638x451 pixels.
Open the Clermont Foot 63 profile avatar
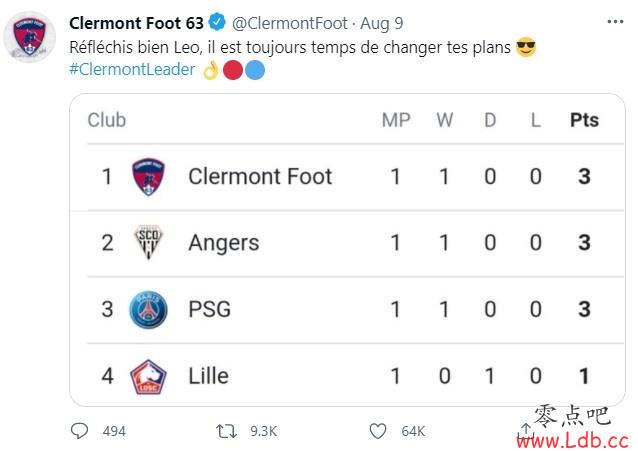coord(29,37)
